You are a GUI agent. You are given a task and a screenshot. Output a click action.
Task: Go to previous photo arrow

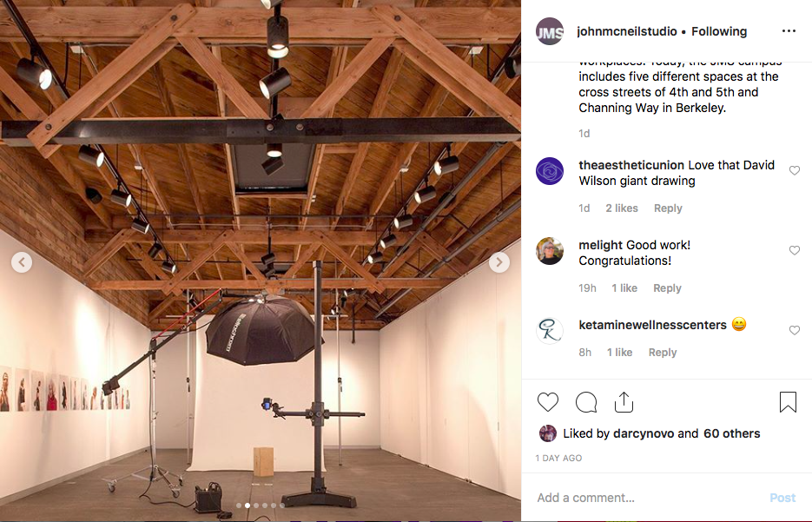[22, 262]
